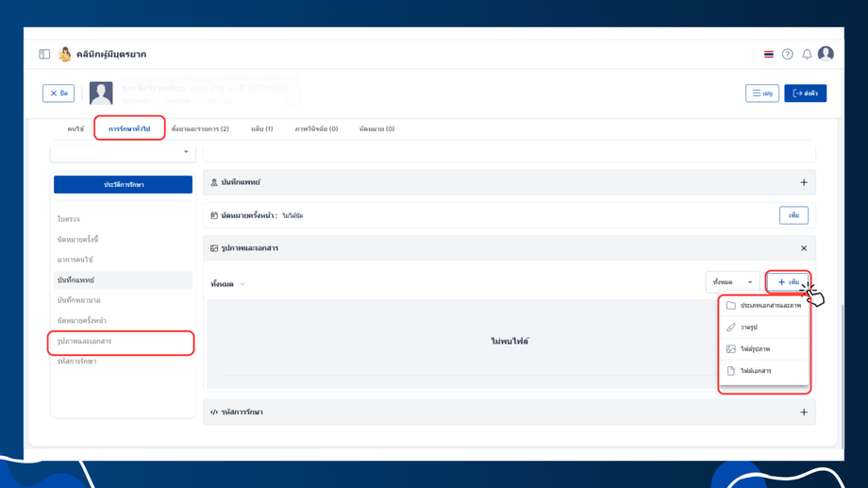Expand the ทั้งหมด heading chevron
Screen dimensions: 868x488
click(242, 284)
